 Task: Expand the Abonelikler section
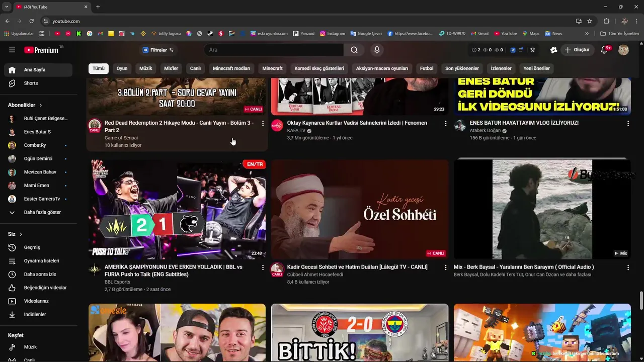[25, 105]
